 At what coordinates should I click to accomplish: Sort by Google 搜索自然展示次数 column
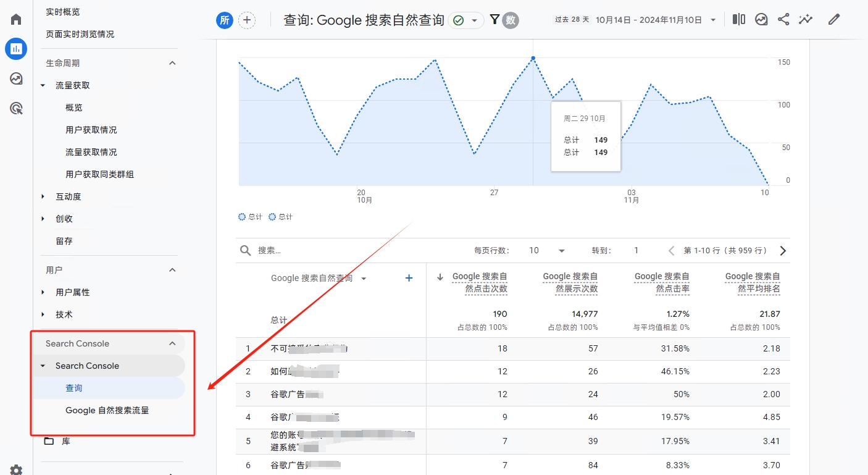[x=570, y=282]
